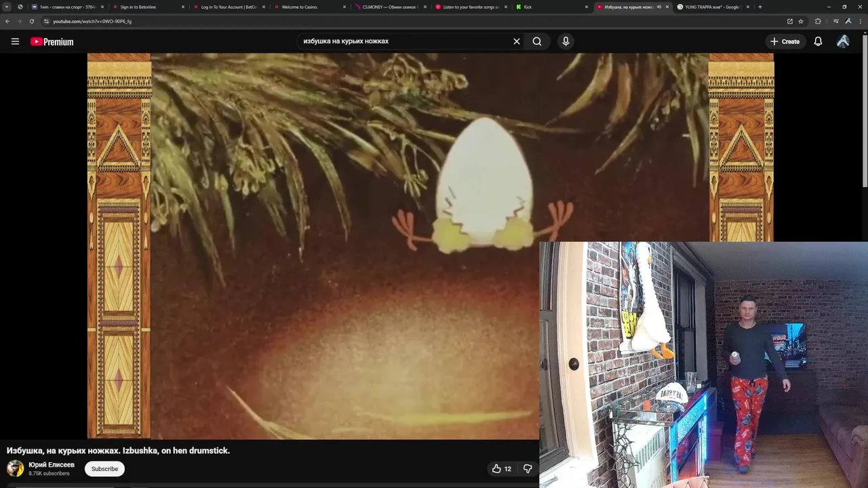The width and height of the screenshot is (868, 488).
Task: Click the Create button
Action: point(785,41)
